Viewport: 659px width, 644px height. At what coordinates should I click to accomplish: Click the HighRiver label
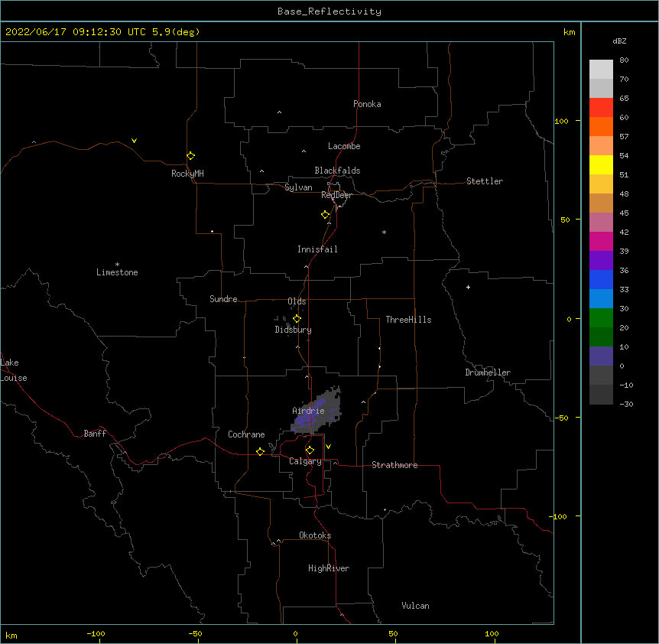pos(329,568)
